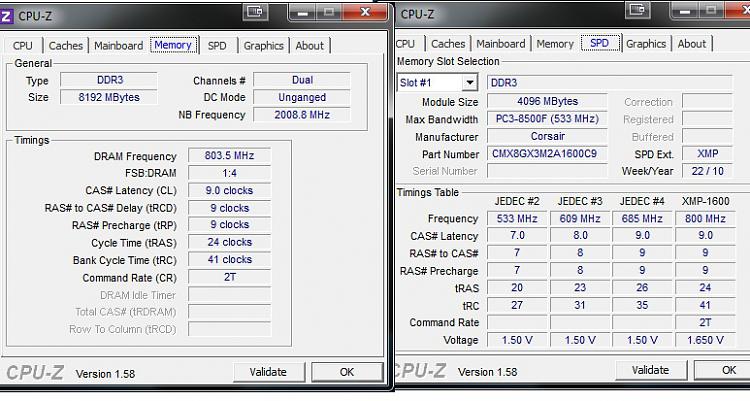Select the Memory tab in left CPU-Z window

[x=173, y=45]
